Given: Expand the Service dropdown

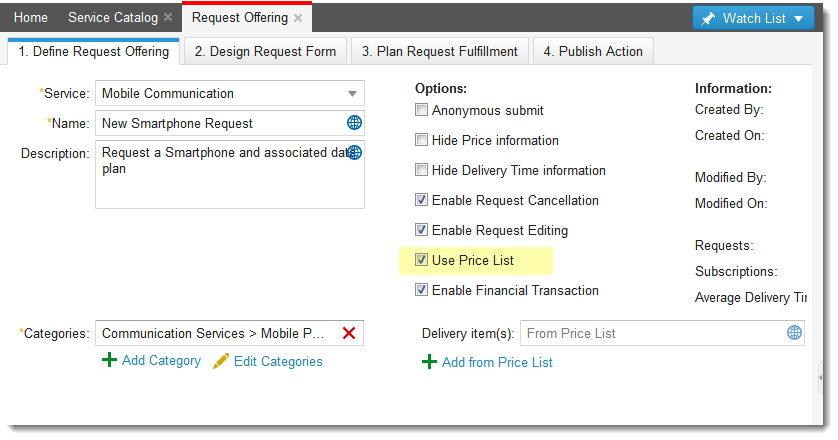Looking at the screenshot, I should pyautogui.click(x=352, y=94).
